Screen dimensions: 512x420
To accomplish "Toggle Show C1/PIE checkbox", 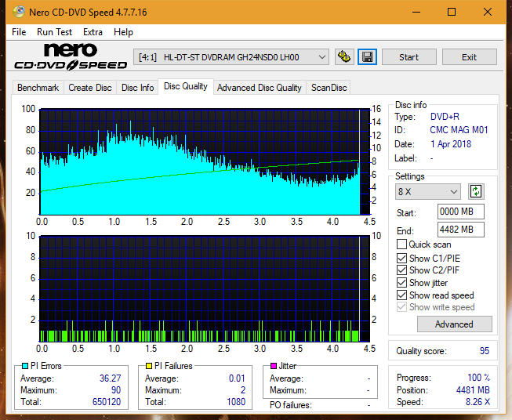I will click(x=401, y=258).
